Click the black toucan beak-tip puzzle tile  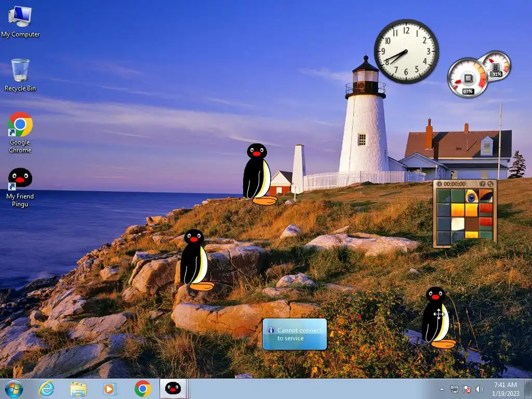click(486, 196)
